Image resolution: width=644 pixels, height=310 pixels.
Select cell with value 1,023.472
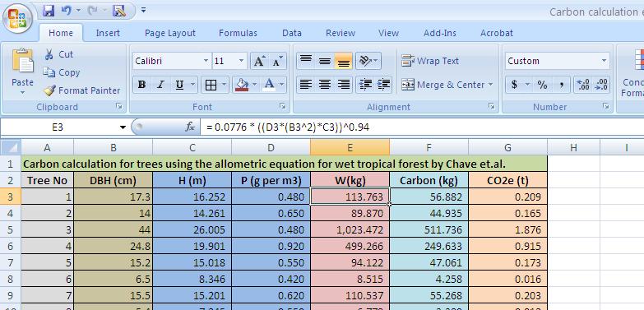tap(350, 229)
